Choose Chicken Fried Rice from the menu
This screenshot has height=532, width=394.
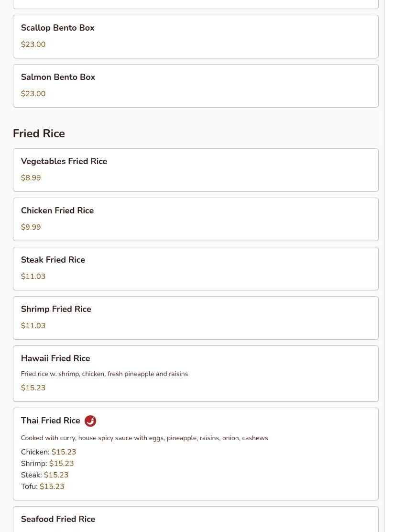[57, 211]
